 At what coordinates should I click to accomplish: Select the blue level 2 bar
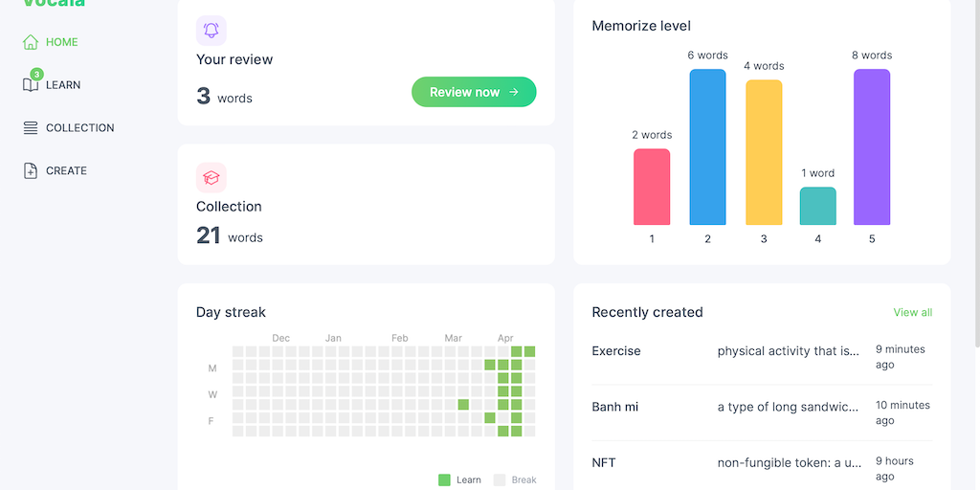coord(707,147)
